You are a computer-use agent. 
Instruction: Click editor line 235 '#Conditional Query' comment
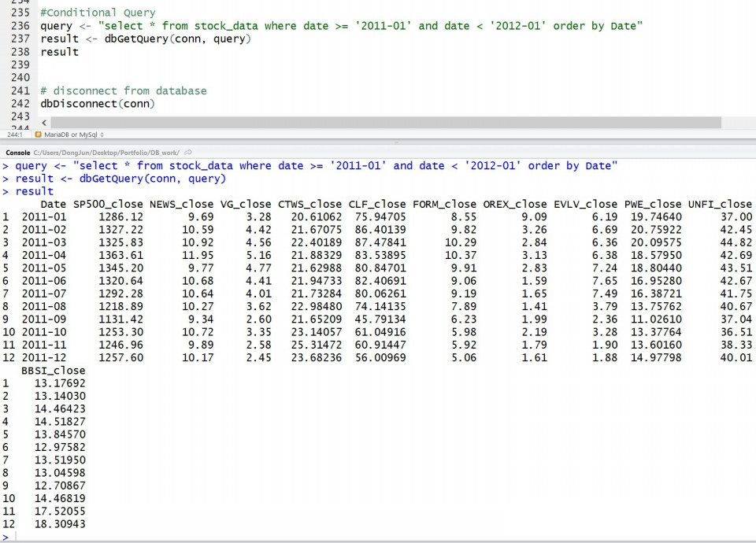tap(98, 13)
